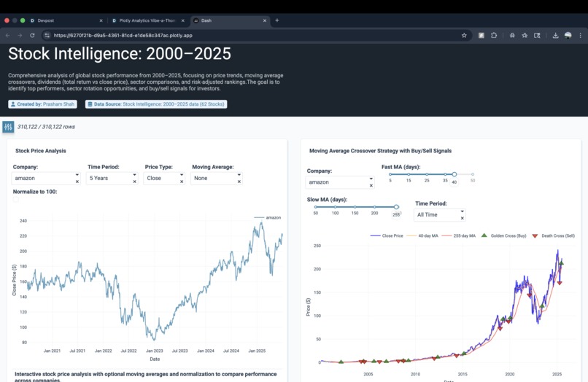Screen dimensions: 588x382
Task: Reload the page with the refresh icon
Action: point(32,35)
